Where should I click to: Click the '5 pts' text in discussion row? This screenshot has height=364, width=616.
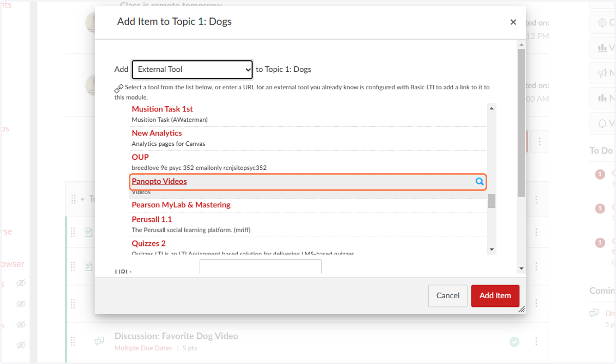tap(190, 348)
